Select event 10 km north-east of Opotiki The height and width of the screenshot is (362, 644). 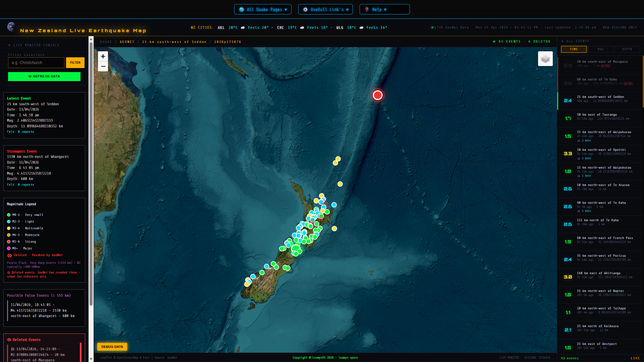pyautogui.click(x=600, y=154)
